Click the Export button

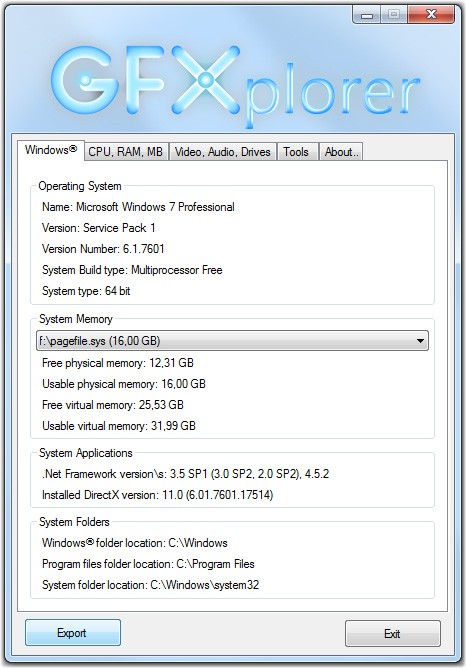[72, 633]
